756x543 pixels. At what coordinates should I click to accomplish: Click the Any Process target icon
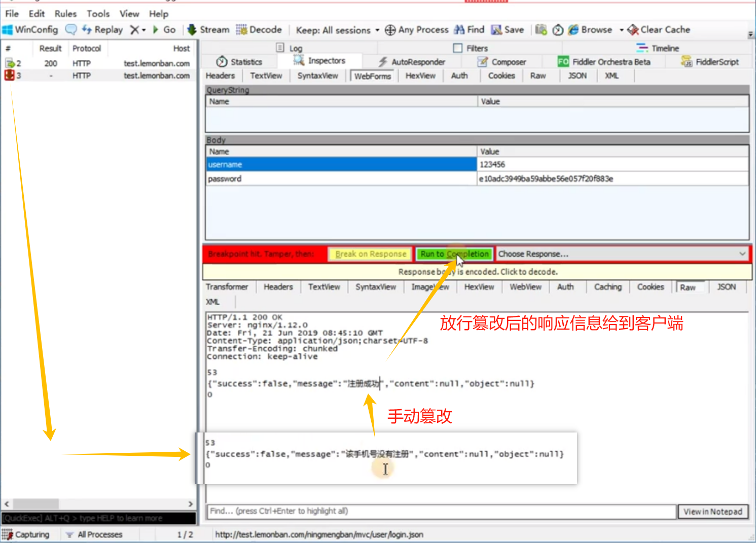tap(390, 30)
